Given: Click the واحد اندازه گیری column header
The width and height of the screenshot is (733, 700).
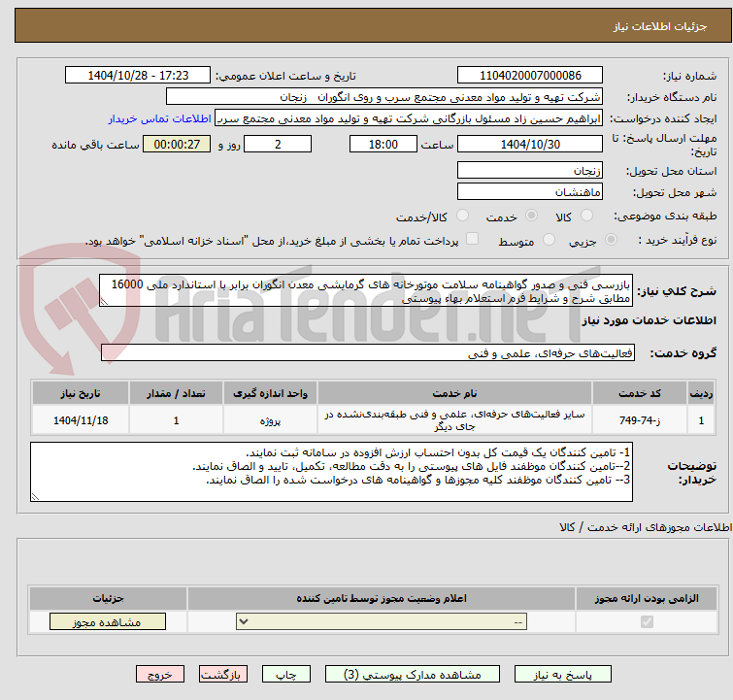Looking at the screenshot, I should pos(270,394).
